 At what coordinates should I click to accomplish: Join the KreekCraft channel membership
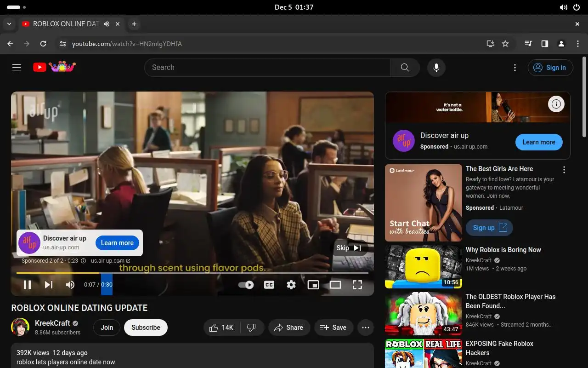pos(107,328)
